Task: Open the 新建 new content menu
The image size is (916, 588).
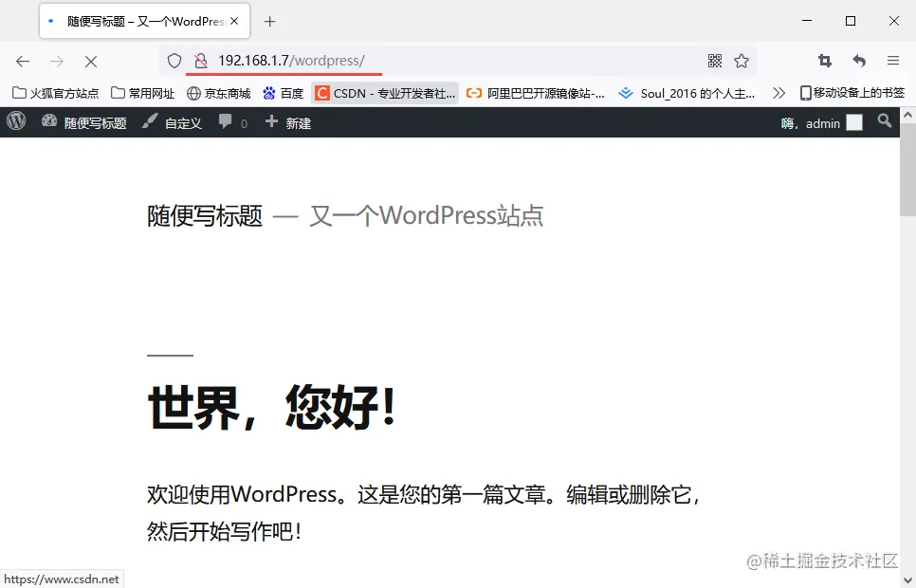Action: (x=287, y=121)
